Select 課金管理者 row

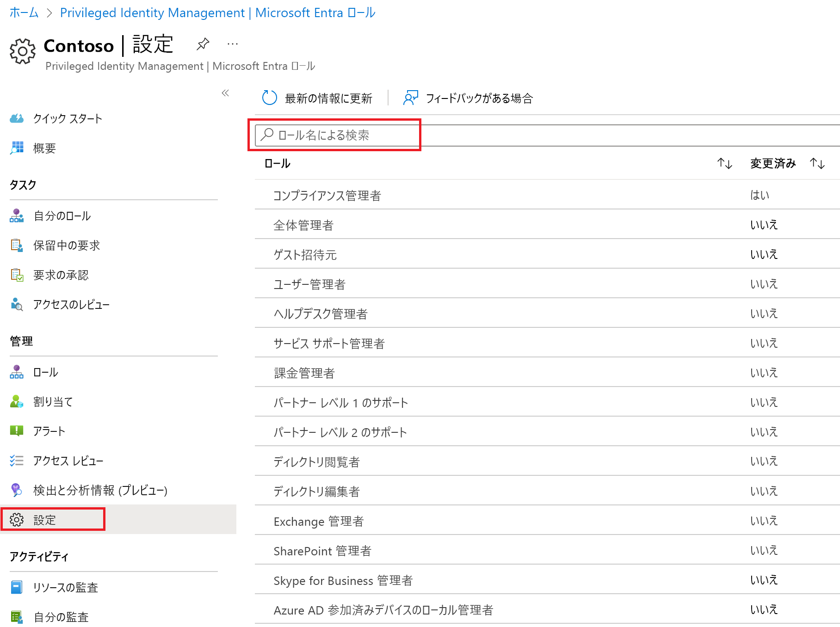coord(547,372)
